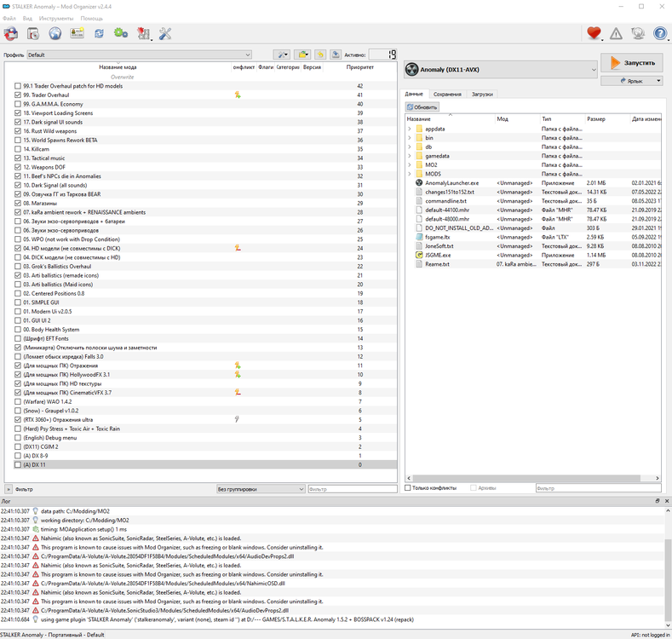Focus the mod list Фильтр input field
This screenshot has height=639, width=672.
(x=353, y=489)
